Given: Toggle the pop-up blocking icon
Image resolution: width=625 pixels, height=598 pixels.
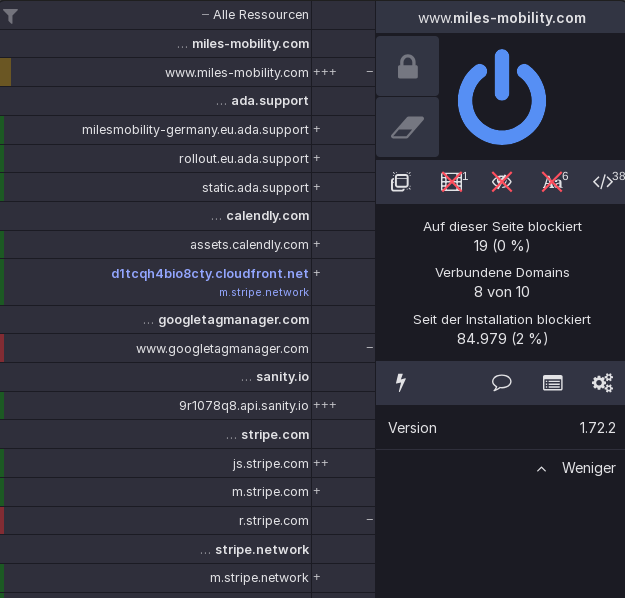Looking at the screenshot, I should point(401,182).
